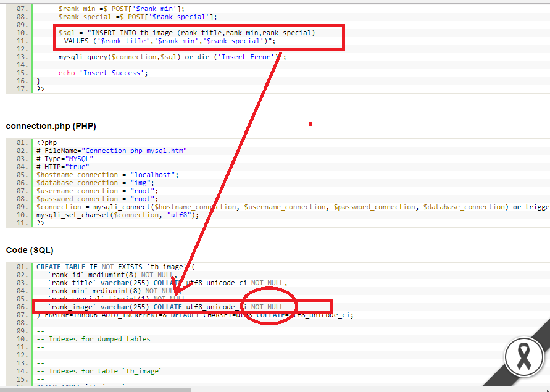Click the # FileName="Connection_php_mysql.htm" line
Image resolution: width=550 pixels, height=392 pixels.
pos(112,151)
